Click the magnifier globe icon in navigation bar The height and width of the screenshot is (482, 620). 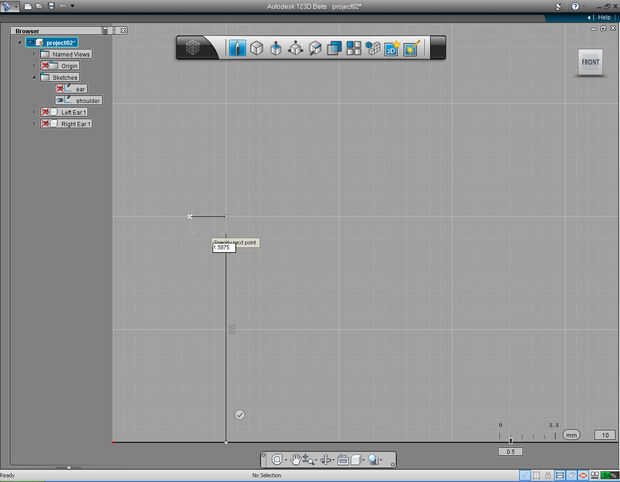coord(373,459)
